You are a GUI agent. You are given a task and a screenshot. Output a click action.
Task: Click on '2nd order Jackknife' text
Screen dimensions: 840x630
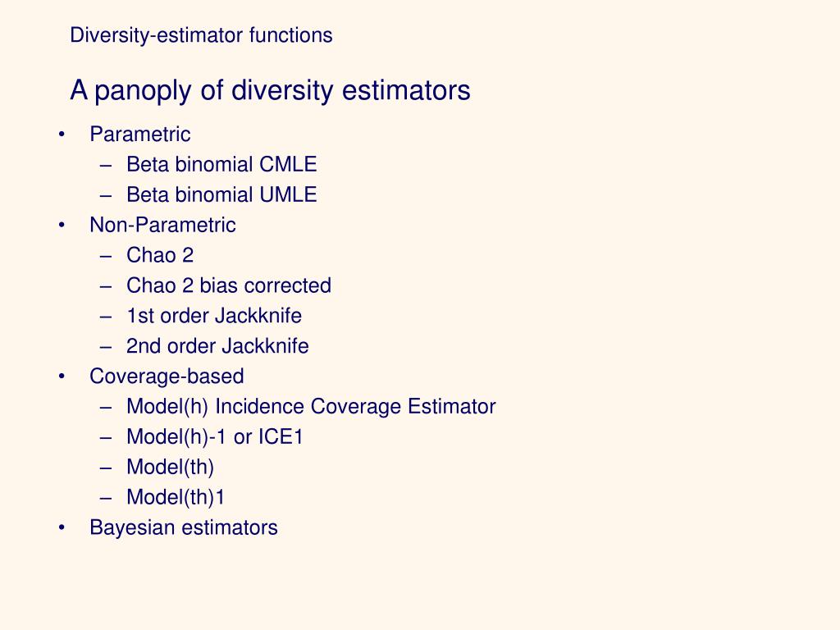coord(217,346)
